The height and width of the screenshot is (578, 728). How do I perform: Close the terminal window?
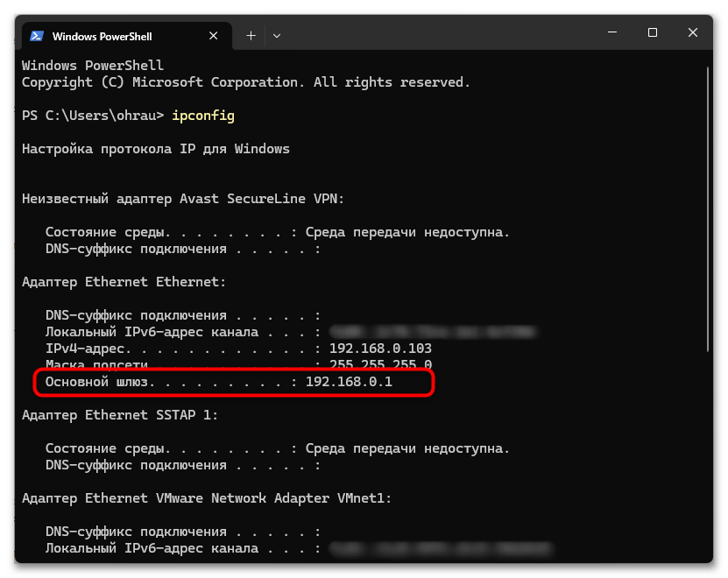point(692,32)
